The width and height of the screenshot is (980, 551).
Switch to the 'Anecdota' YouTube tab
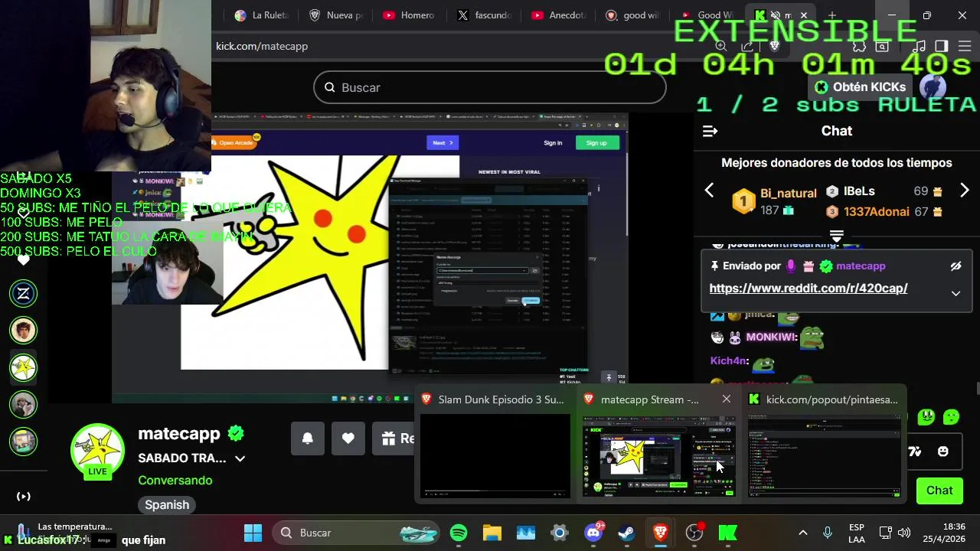tap(557, 15)
